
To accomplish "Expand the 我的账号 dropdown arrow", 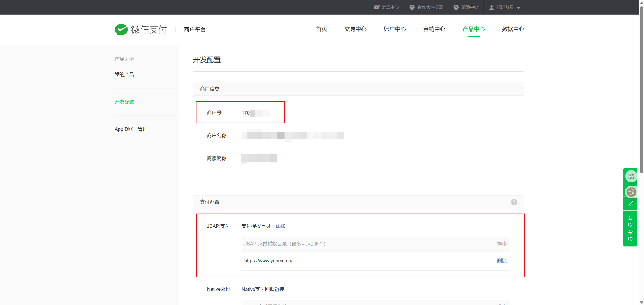I will pos(518,8).
